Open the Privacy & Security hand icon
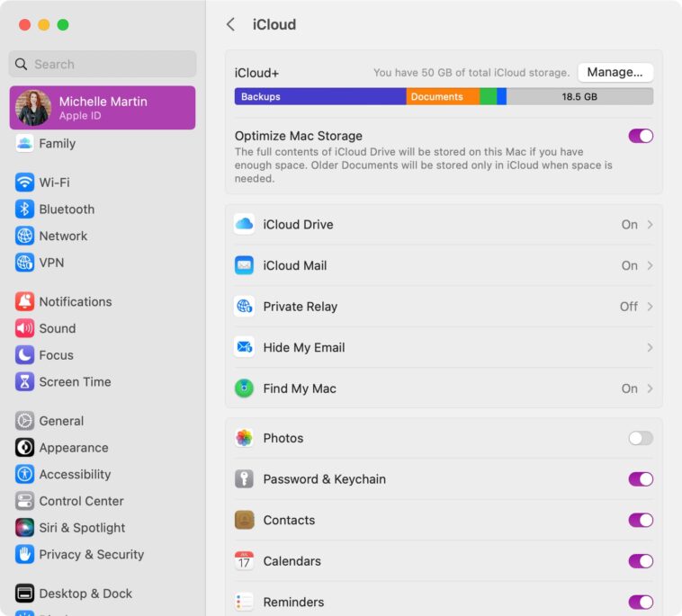The image size is (682, 616). (24, 555)
